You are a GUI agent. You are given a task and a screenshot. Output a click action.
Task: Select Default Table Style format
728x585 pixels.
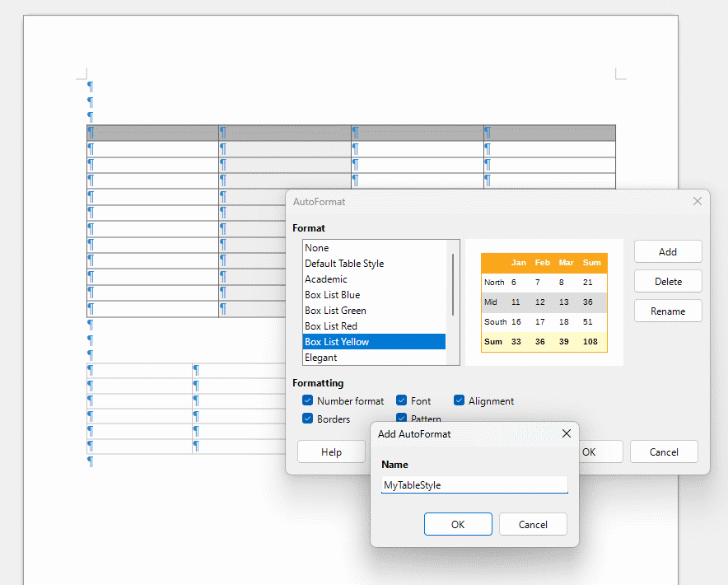374,264
